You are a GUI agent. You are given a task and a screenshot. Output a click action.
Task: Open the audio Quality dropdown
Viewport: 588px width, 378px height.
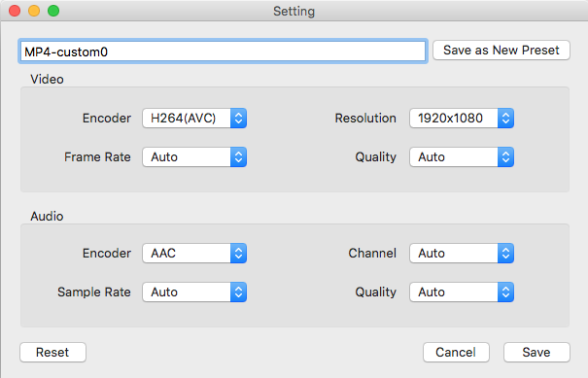tap(462, 292)
